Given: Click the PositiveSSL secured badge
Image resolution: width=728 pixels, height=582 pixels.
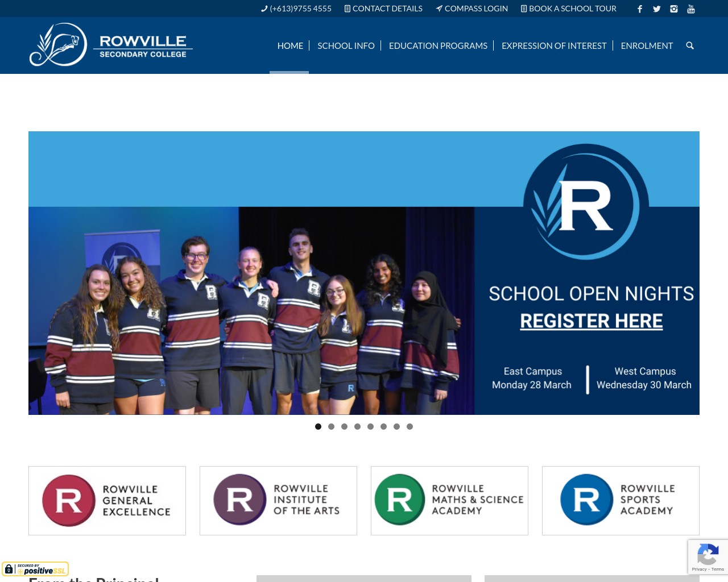Looking at the screenshot, I should coord(35,569).
